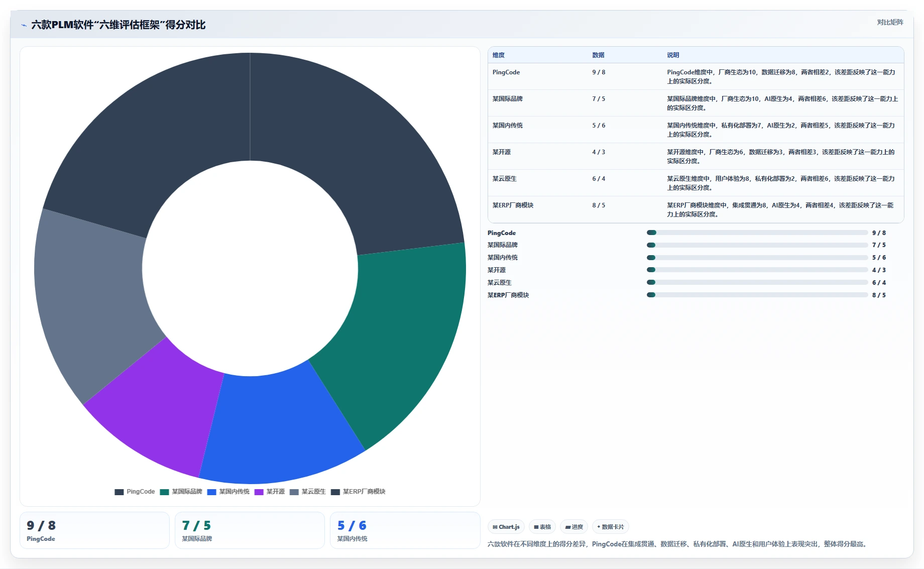
Task: Click the chart title 六款PLM软件 heading
Action: (119, 25)
